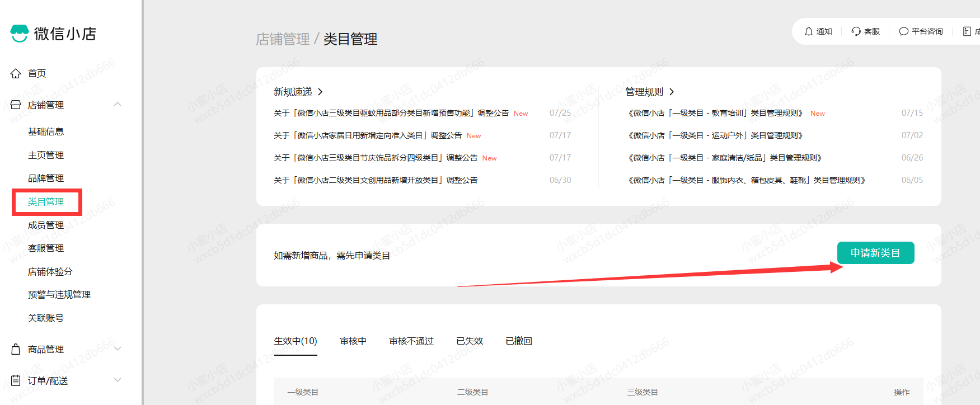Click the shopping bag icon beside 商品管理
Viewport: 980px width, 405px height.
click(x=16, y=349)
